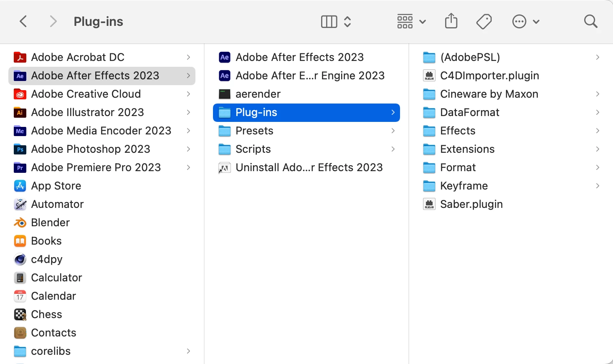
Task: Click the Search magnifier icon
Action: [590, 21]
